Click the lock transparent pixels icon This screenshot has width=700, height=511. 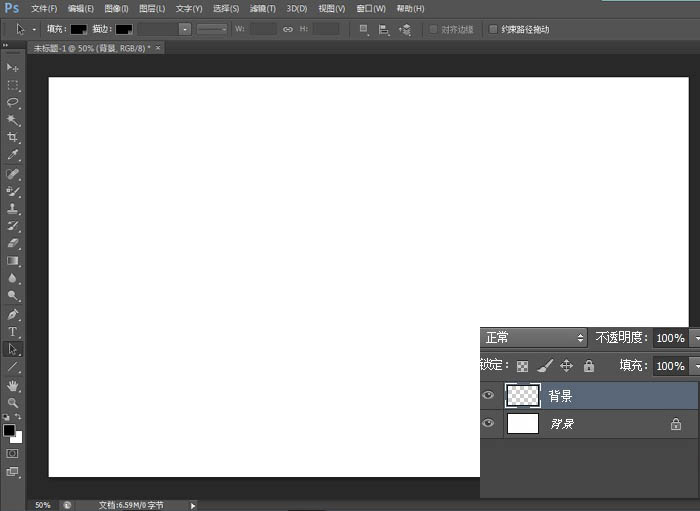[522, 366]
